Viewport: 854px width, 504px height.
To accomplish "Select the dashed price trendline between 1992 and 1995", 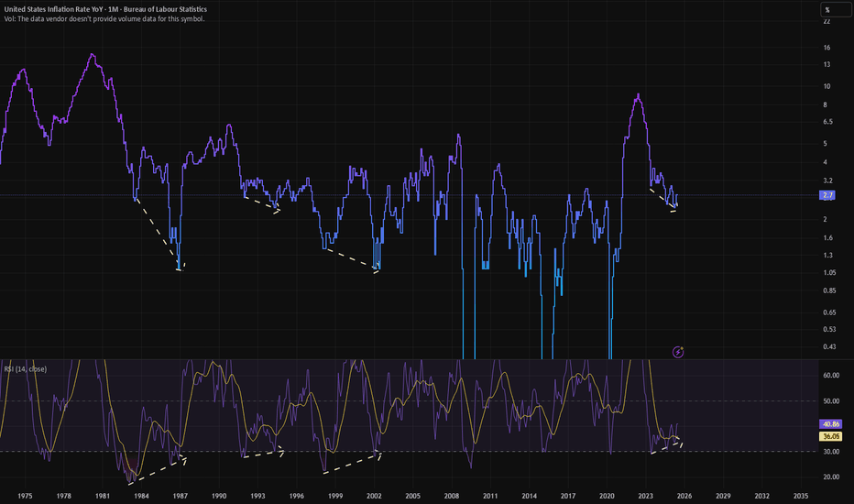I will (262, 204).
